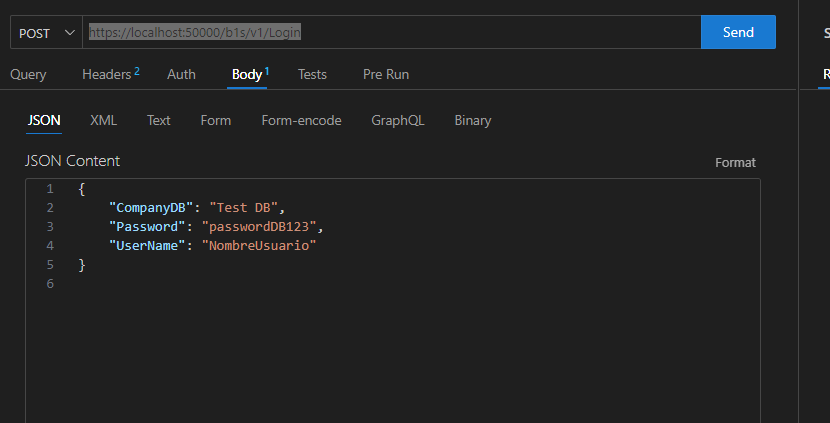
Task: Switch to the Pre Run tab
Action: [x=385, y=75]
